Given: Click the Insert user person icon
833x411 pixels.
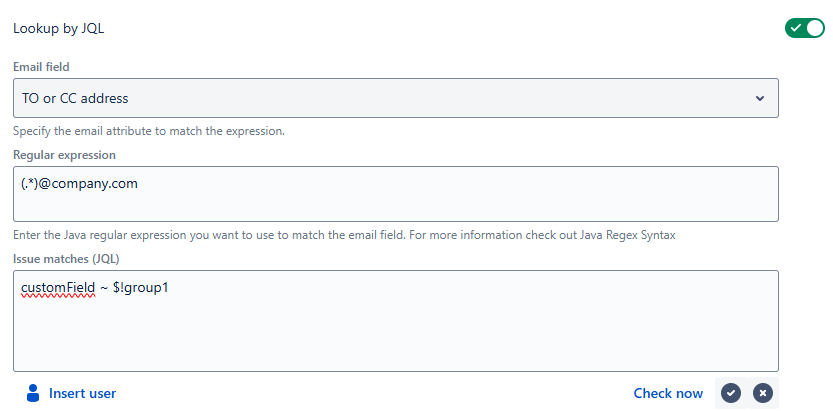Looking at the screenshot, I should pos(33,393).
